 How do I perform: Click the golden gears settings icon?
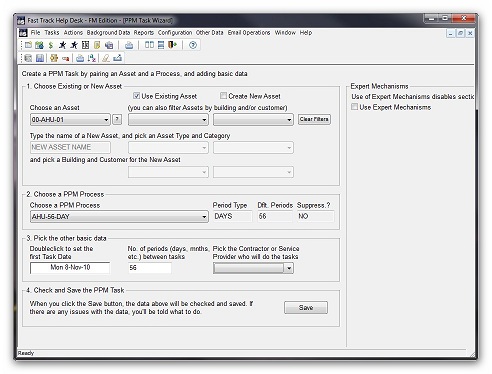click(x=54, y=58)
